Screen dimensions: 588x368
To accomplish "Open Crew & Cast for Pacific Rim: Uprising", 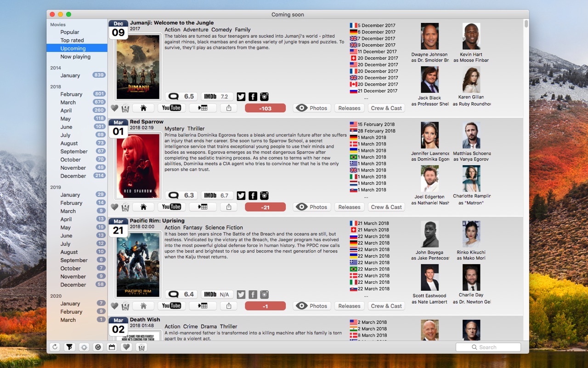I will 386,306.
